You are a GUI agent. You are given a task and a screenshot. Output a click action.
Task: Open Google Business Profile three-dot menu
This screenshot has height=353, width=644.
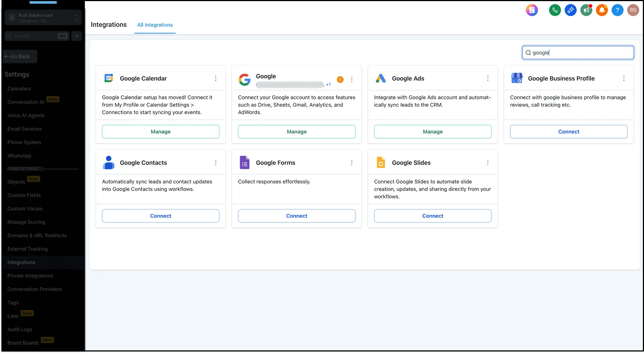tap(624, 78)
